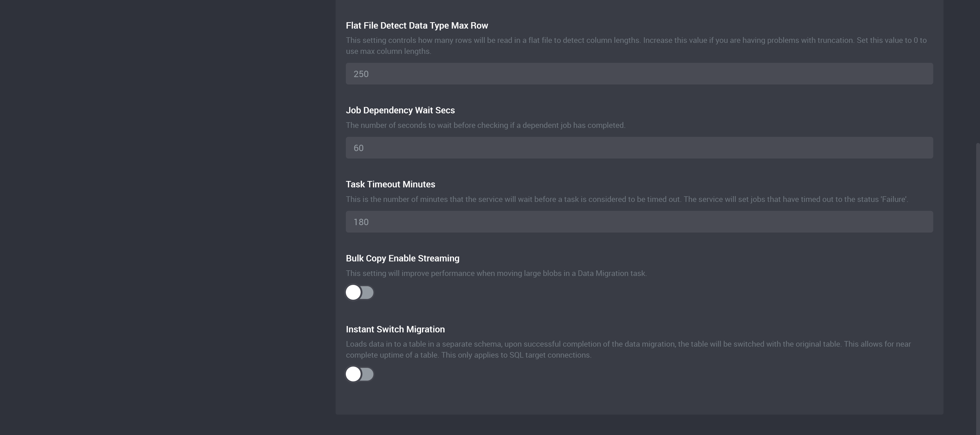Click the large blobs performance description text

tap(496, 273)
